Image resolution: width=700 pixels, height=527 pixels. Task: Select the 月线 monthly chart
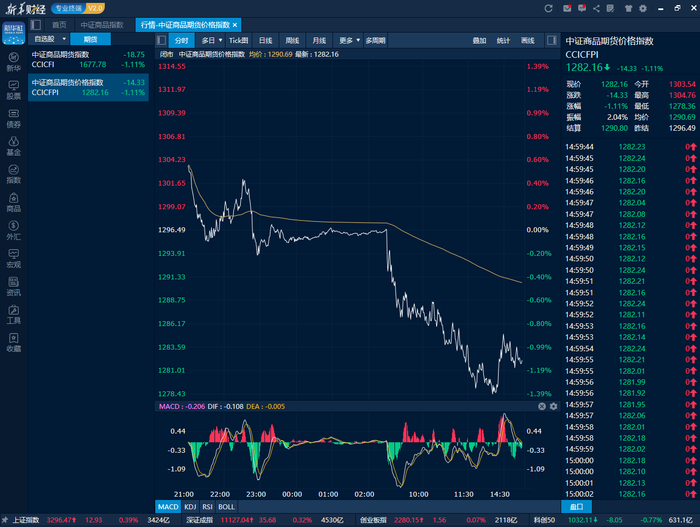click(x=319, y=40)
